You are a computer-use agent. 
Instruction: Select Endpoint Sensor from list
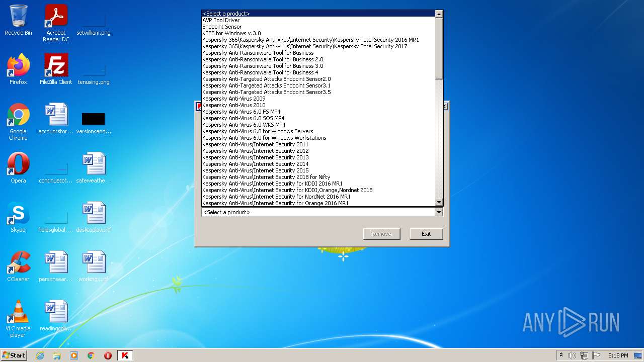318,27
